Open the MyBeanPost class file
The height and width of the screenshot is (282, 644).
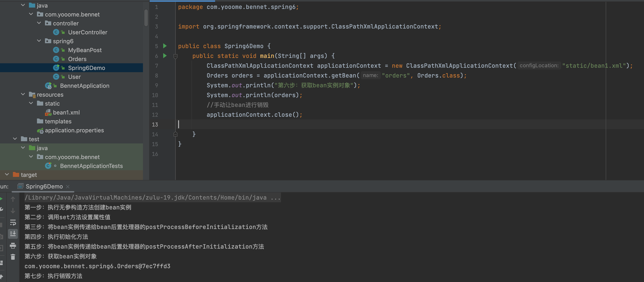tap(85, 50)
